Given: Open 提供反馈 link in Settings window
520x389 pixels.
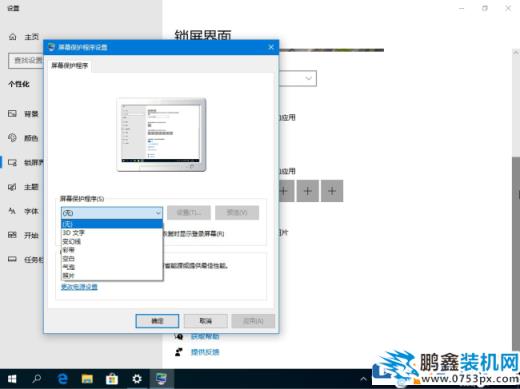Looking at the screenshot, I should 205,352.
